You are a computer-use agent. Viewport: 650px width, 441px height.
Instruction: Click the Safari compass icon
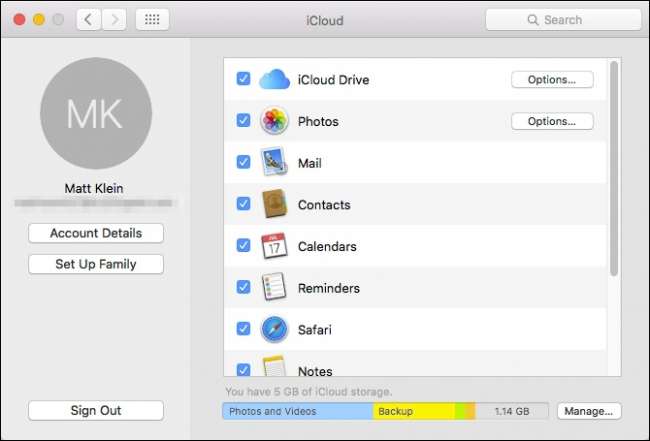coord(274,330)
